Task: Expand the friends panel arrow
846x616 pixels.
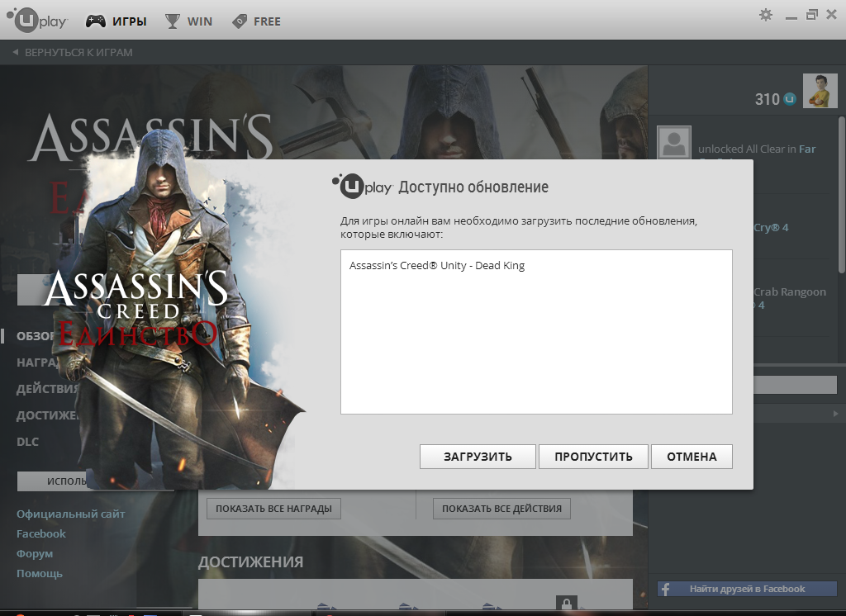Action: 835,414
